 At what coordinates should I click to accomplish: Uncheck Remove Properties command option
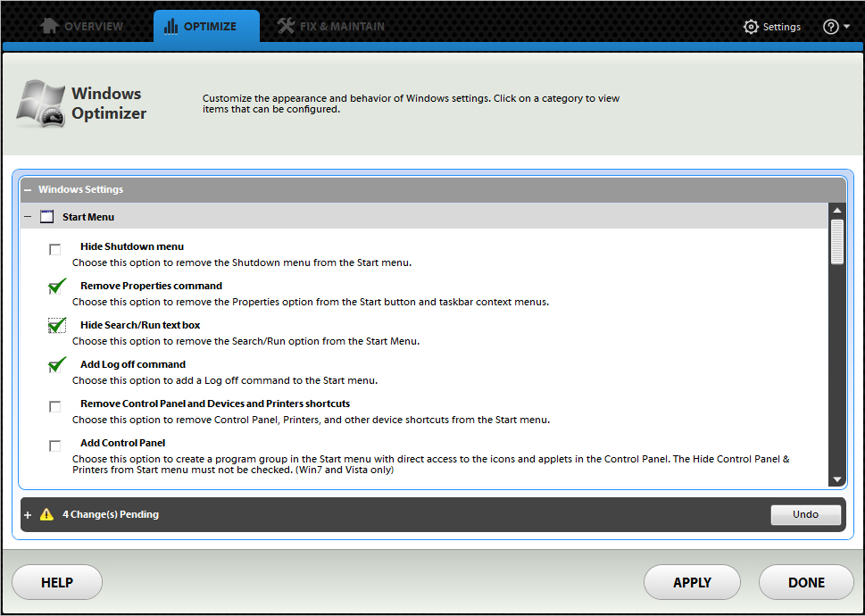click(x=57, y=287)
